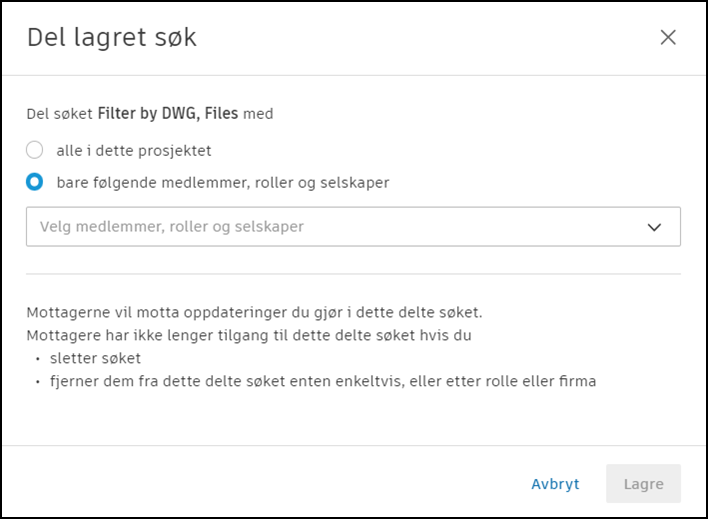The height and width of the screenshot is (519, 708).
Task: Click the 'bare følgende medlemmer, roller og selskaper' label
Action: pos(223,182)
